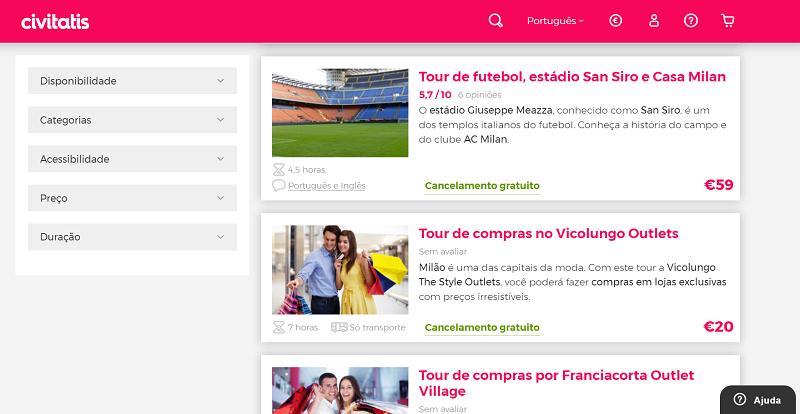Click Sem avaliar under the Vicolungo title
The height and width of the screenshot is (414, 800).
(x=443, y=252)
